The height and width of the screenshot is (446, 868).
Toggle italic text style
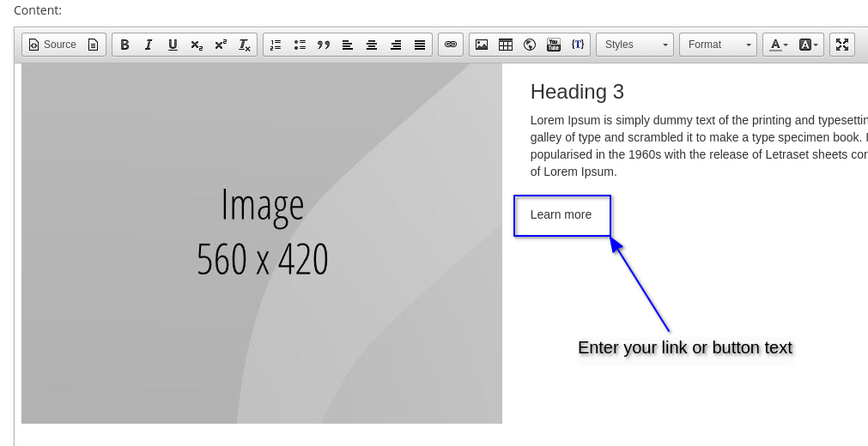[x=149, y=45]
